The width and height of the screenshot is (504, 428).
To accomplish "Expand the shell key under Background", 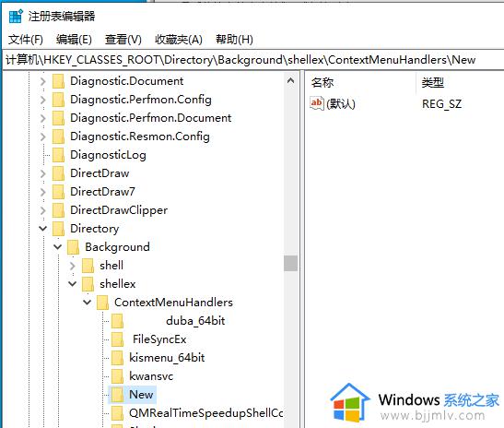I will tap(72, 266).
